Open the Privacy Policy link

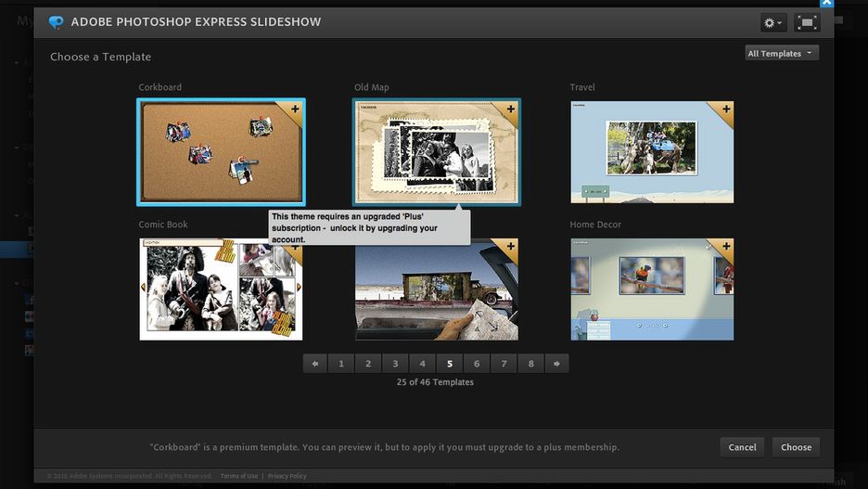[287, 476]
